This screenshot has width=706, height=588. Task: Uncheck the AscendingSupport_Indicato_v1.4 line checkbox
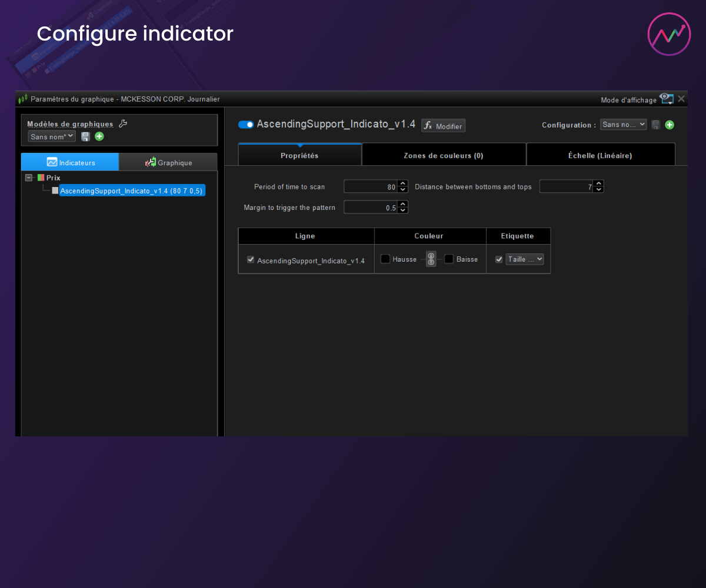(x=251, y=259)
